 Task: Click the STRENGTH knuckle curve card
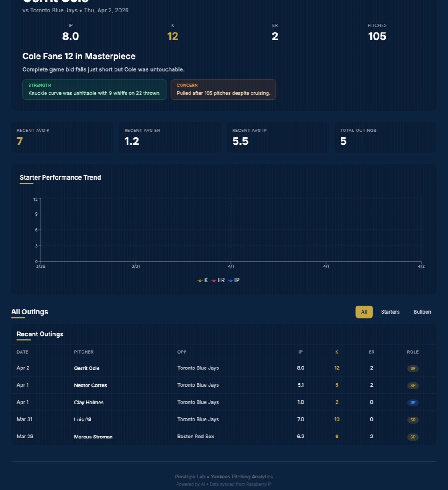tap(95, 90)
